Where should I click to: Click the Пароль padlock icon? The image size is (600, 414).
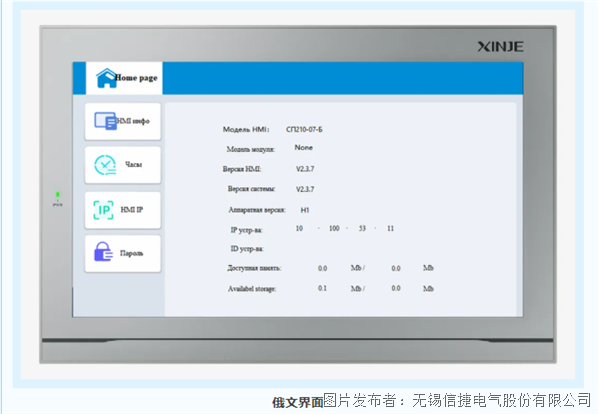(x=104, y=253)
